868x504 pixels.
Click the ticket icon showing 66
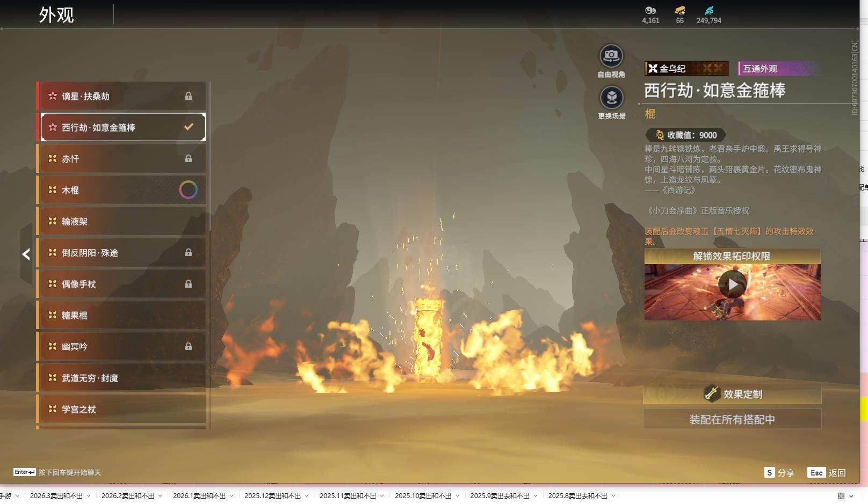679,10
